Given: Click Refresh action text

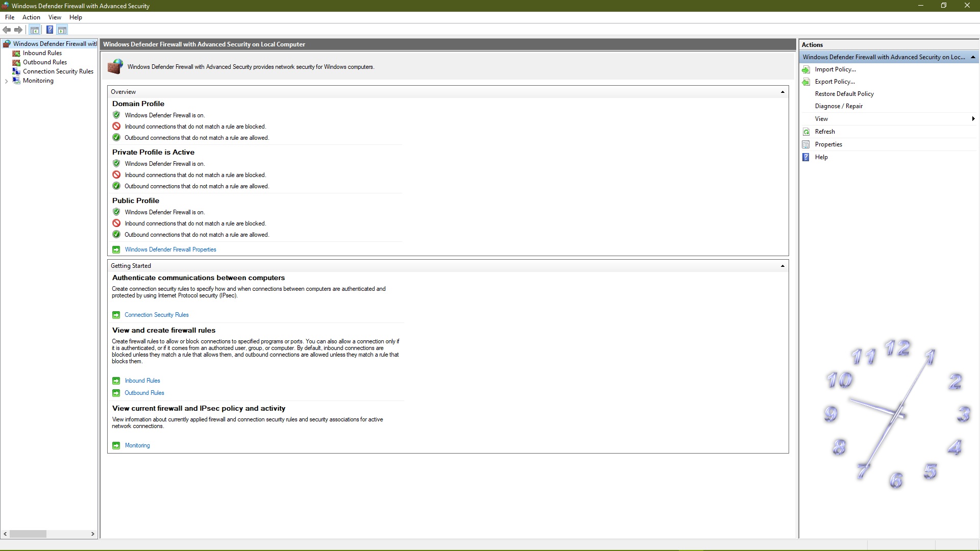Looking at the screenshot, I should click(x=825, y=132).
